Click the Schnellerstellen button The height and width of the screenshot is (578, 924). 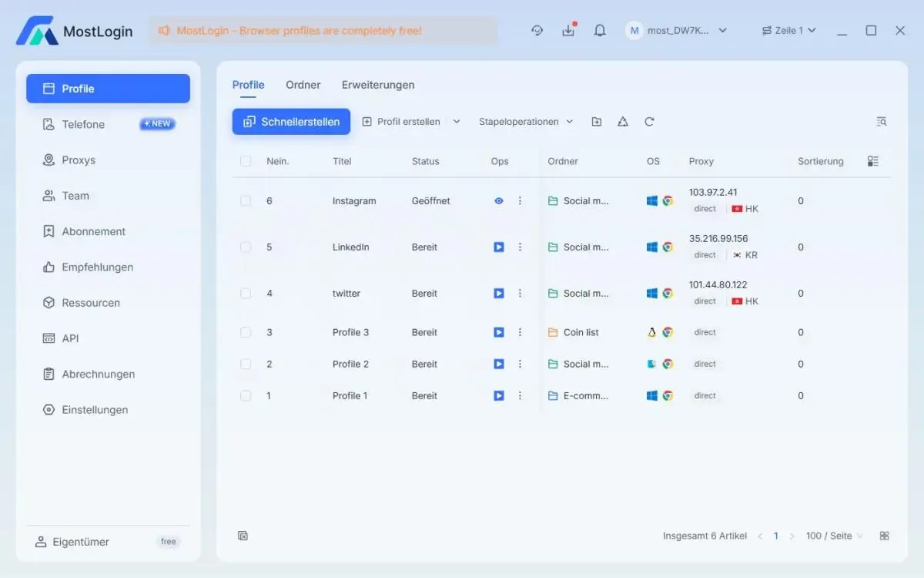point(291,122)
